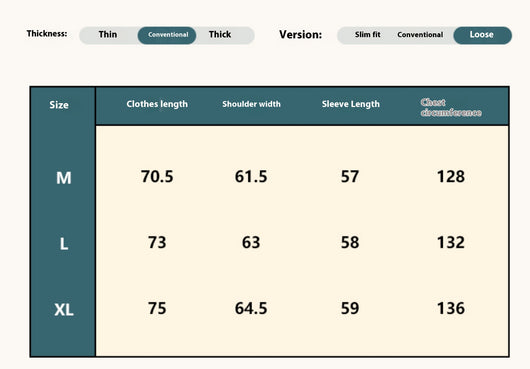Click the 75 clothes length value
Image resolution: width=530 pixels, height=369 pixels.
pos(157,308)
